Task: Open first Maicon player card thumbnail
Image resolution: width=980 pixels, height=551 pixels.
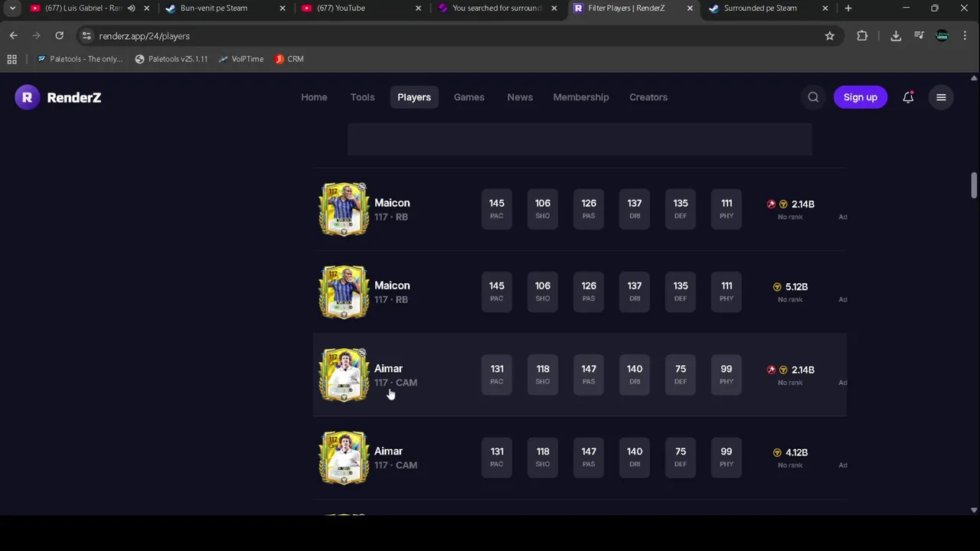Action: pos(344,209)
